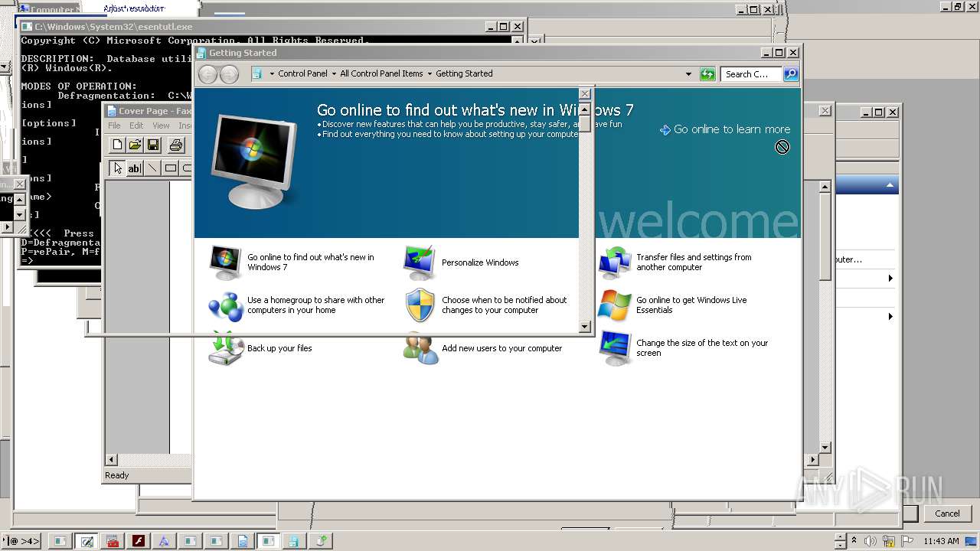Click the Cancel button at bottom right
Image resolution: width=980 pixels, height=551 pixels.
point(947,514)
